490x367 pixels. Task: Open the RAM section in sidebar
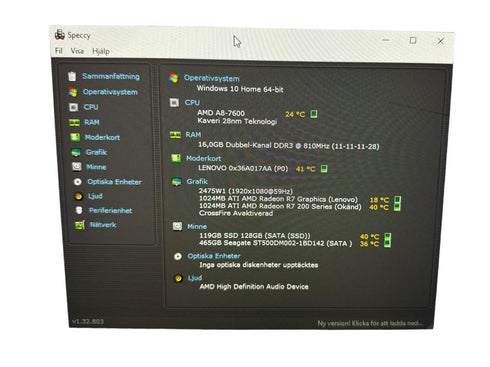click(92, 122)
